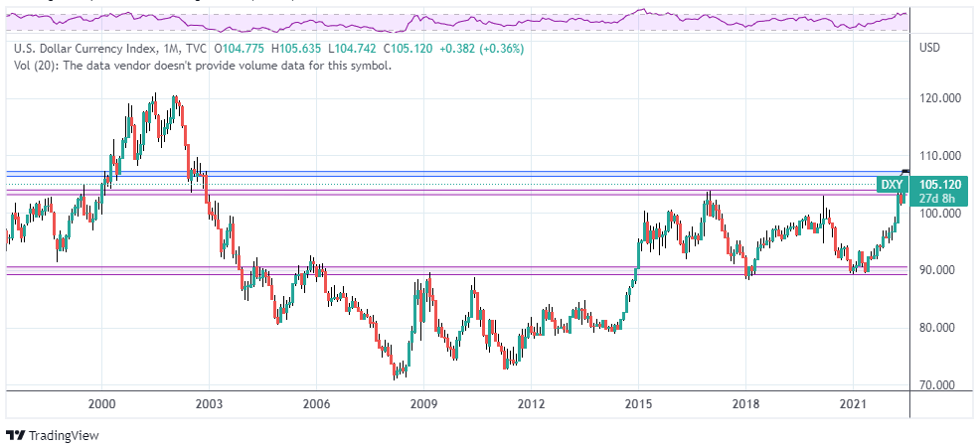The image size is (980, 447).
Task: Select the lower purple horizontal line near 89
Action: coord(398,274)
